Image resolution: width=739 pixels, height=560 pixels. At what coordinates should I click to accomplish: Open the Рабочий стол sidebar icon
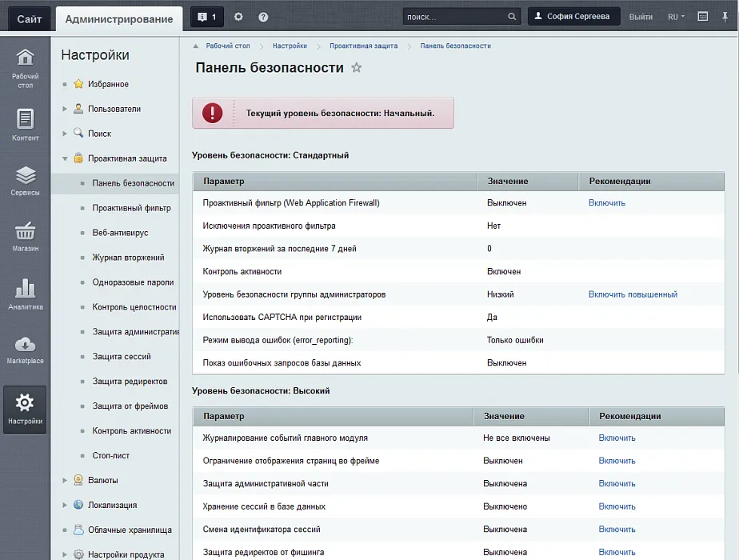[x=25, y=67]
